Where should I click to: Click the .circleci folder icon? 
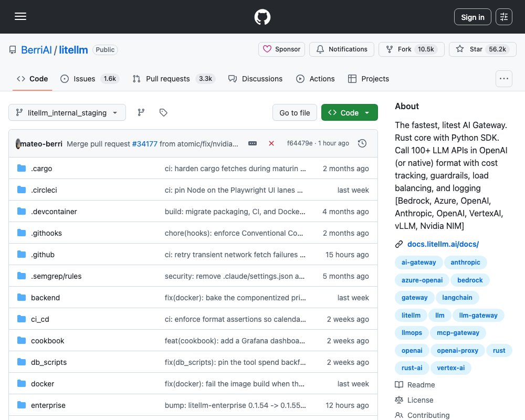[x=22, y=190]
